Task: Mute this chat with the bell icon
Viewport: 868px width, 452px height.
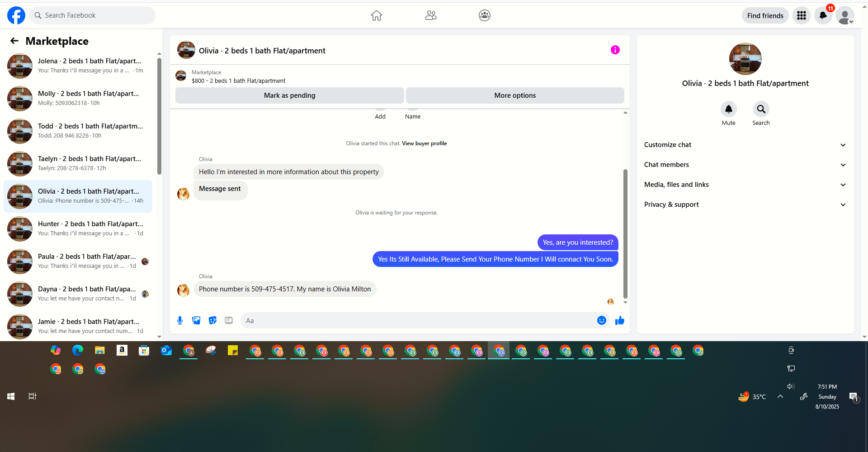Action: point(728,109)
